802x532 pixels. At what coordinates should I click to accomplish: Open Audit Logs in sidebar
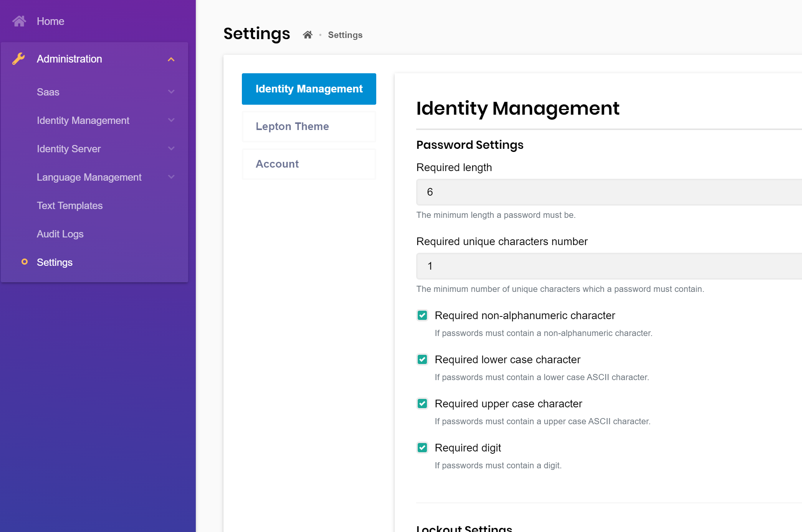coord(60,234)
